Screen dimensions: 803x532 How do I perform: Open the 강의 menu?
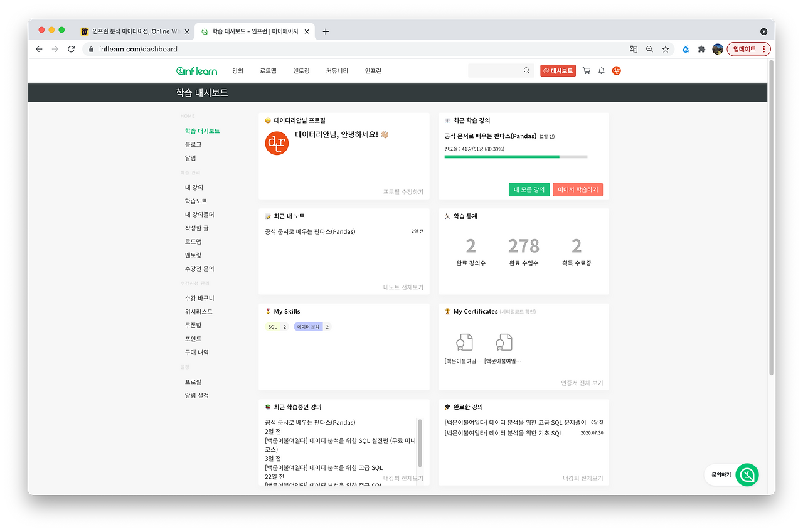(238, 71)
